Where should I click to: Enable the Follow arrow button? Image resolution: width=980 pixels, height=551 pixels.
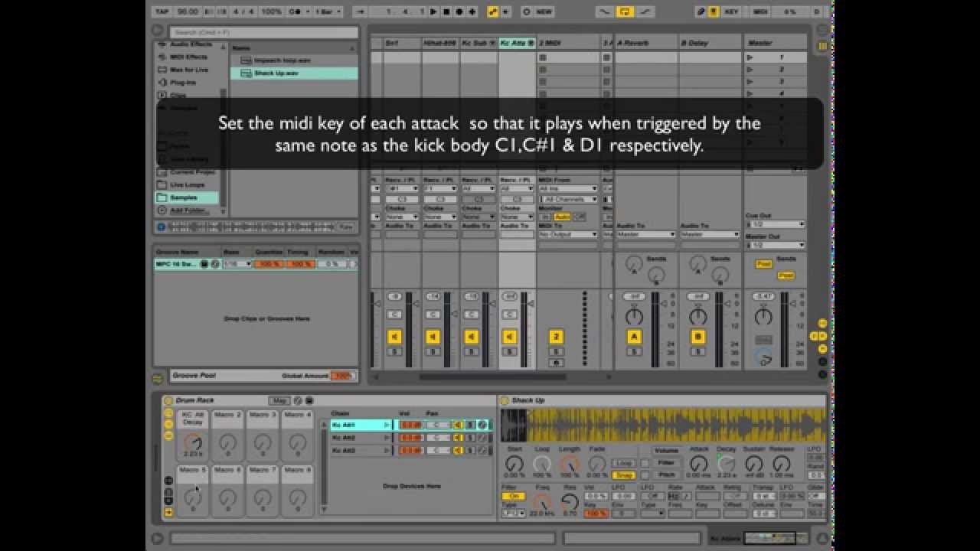click(359, 11)
